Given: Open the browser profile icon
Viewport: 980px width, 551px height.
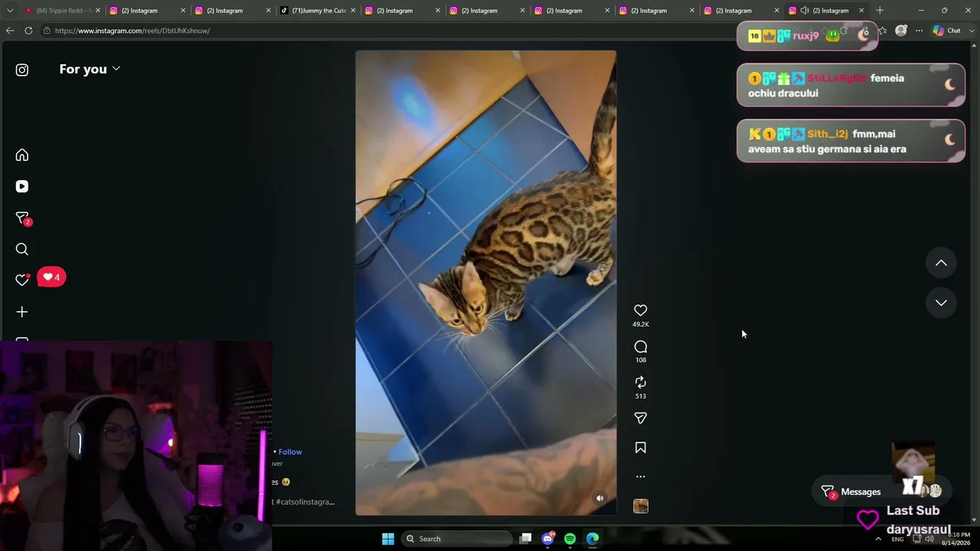Looking at the screenshot, I should [901, 31].
